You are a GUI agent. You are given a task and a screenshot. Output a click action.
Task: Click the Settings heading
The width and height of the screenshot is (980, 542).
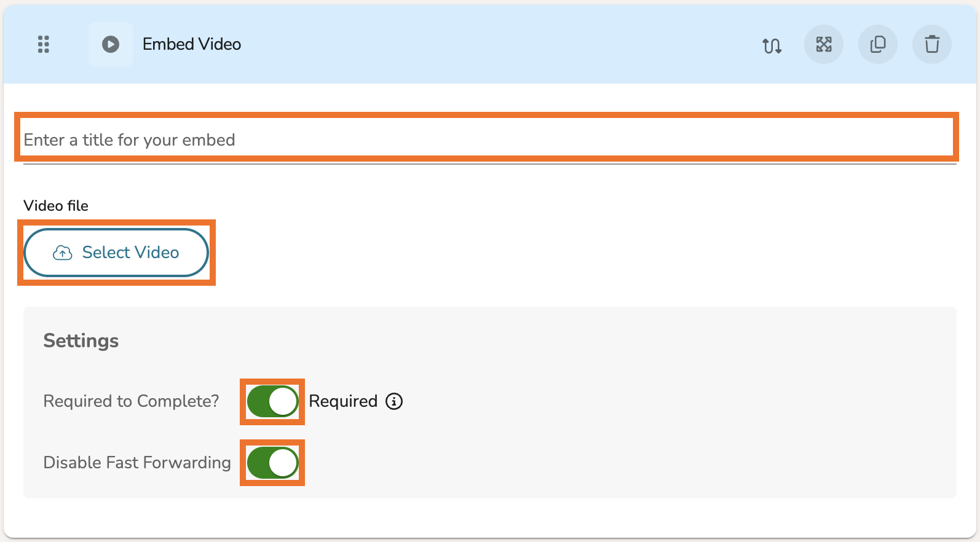pyautogui.click(x=81, y=341)
